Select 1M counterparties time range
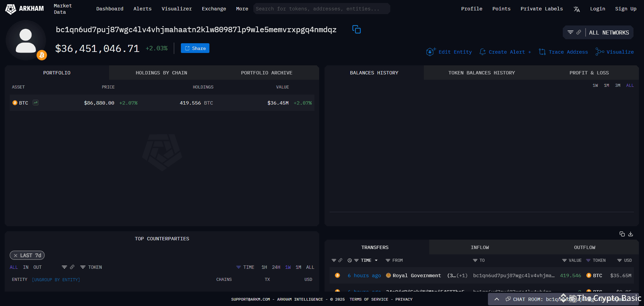The image size is (644, 306). point(298,267)
